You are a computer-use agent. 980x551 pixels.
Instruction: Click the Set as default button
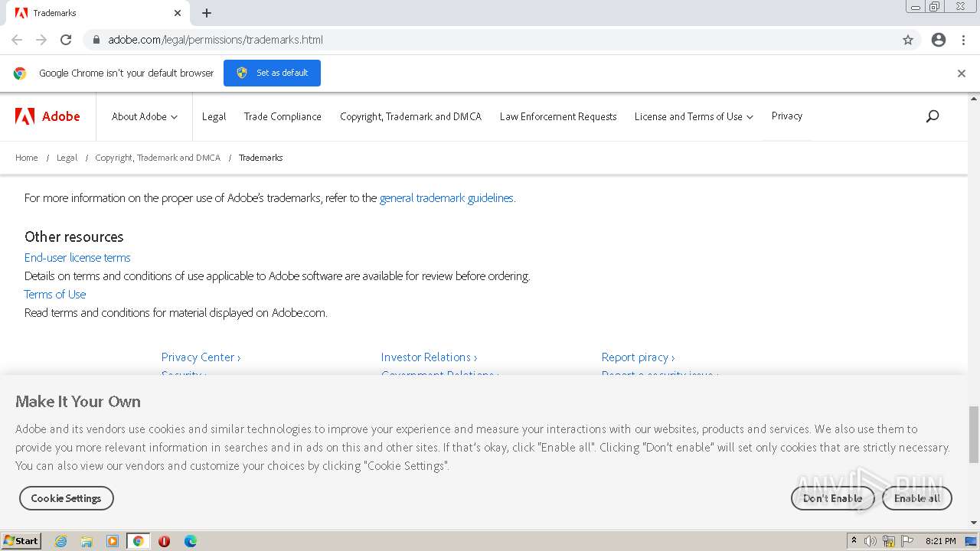(x=272, y=73)
